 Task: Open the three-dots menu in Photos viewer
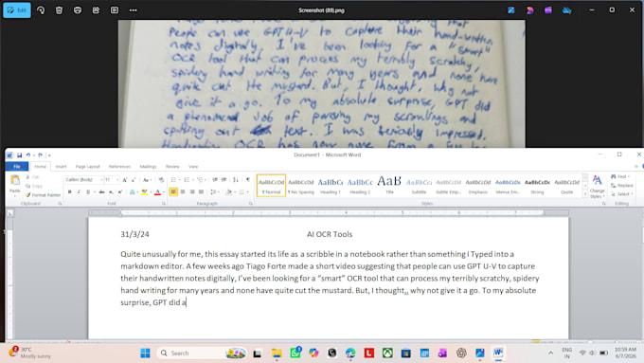[134, 10]
